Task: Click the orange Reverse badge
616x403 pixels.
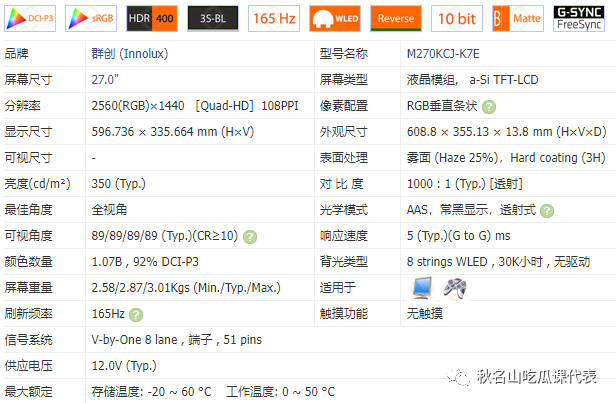Action: click(x=396, y=18)
